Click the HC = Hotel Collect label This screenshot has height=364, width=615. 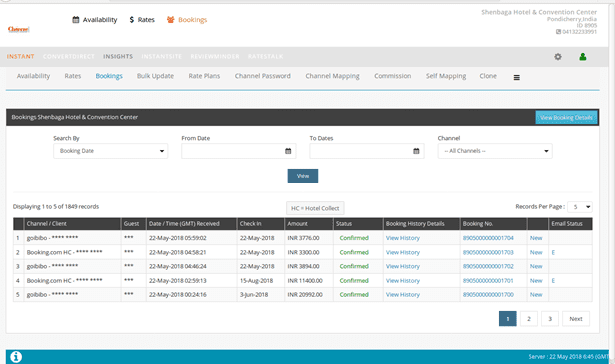click(x=315, y=208)
